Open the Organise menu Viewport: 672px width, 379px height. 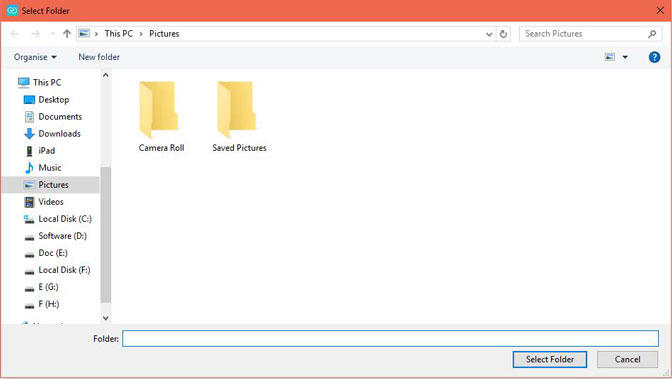pyautogui.click(x=35, y=57)
